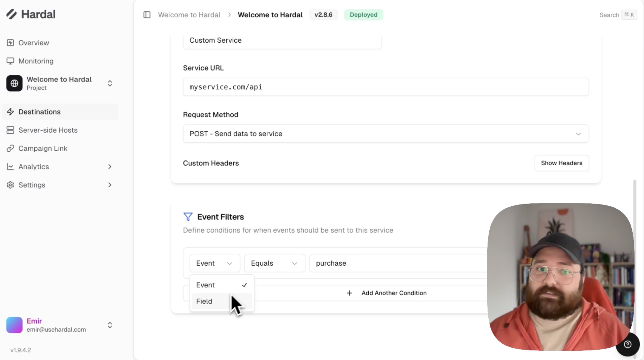Open Server-side Hosts section
644x360 pixels.
(48, 130)
